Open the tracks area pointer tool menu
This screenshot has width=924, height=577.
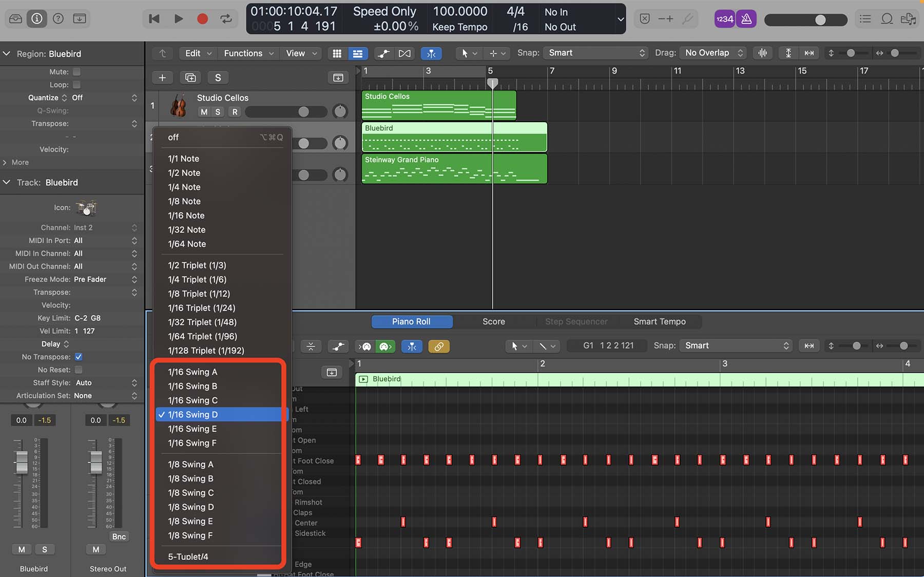click(x=469, y=53)
